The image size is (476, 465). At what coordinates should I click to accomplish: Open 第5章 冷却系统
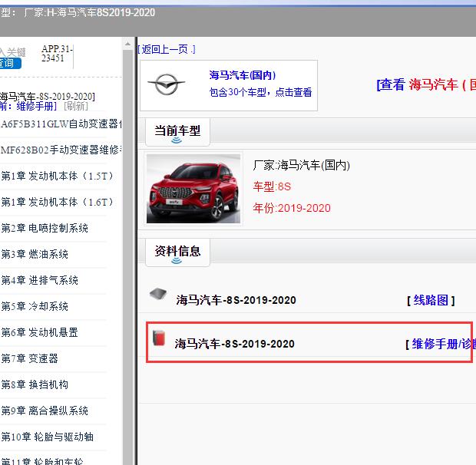[x=35, y=306]
